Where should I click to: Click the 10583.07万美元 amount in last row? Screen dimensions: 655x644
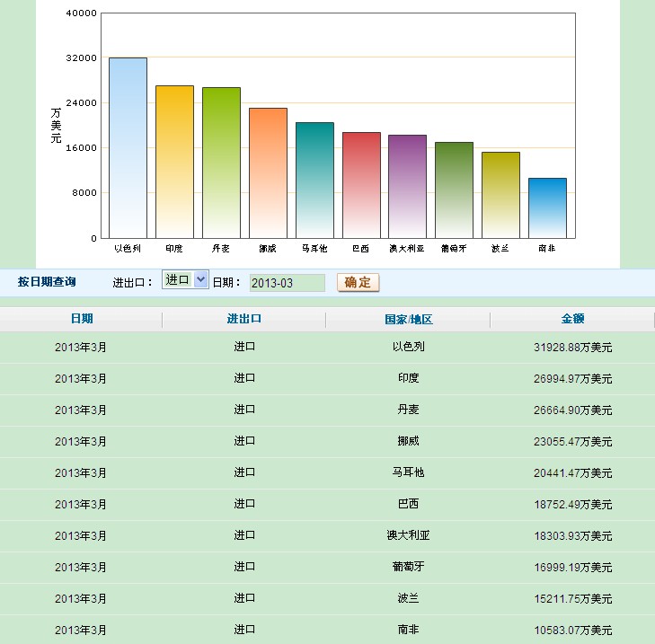pyautogui.click(x=572, y=630)
